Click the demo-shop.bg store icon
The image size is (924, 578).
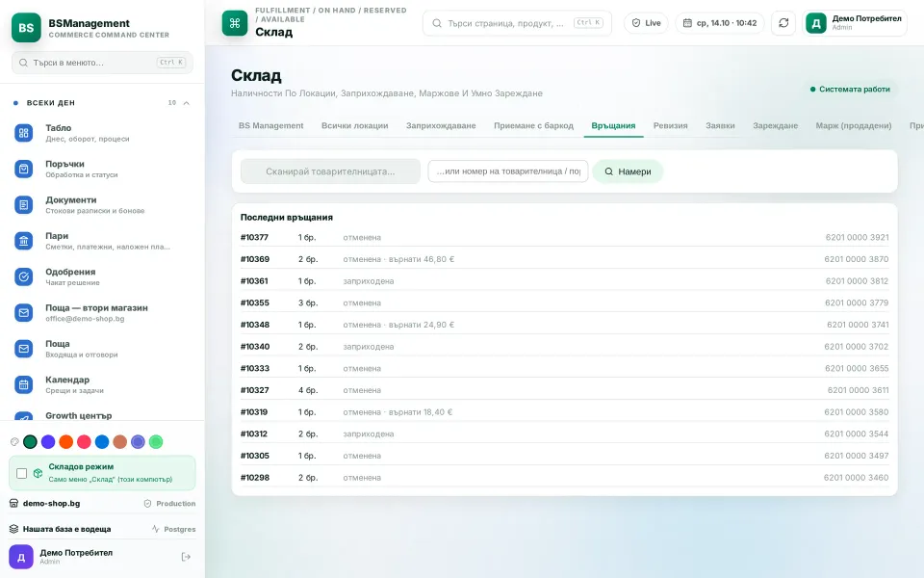[x=13, y=504]
